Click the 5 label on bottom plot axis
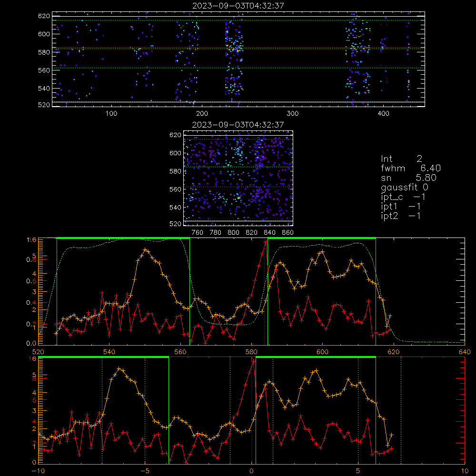Viewport: 476px width, 476px height. [358, 471]
